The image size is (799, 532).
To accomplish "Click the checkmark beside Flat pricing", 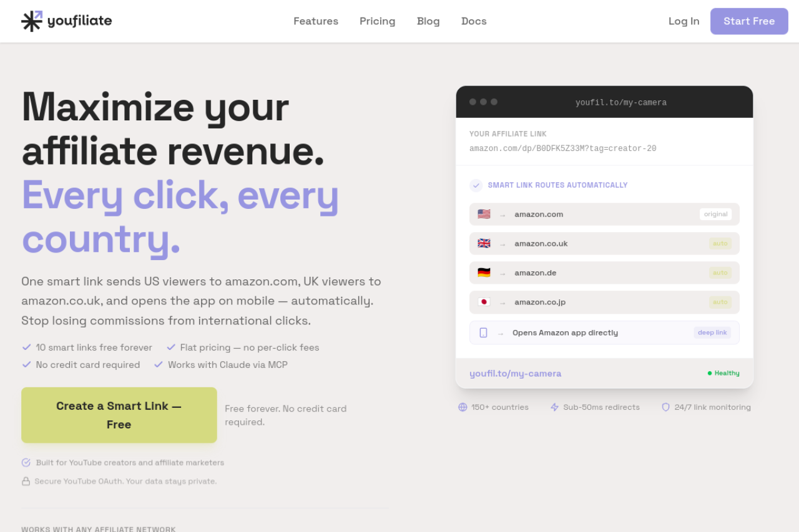I will (x=171, y=347).
